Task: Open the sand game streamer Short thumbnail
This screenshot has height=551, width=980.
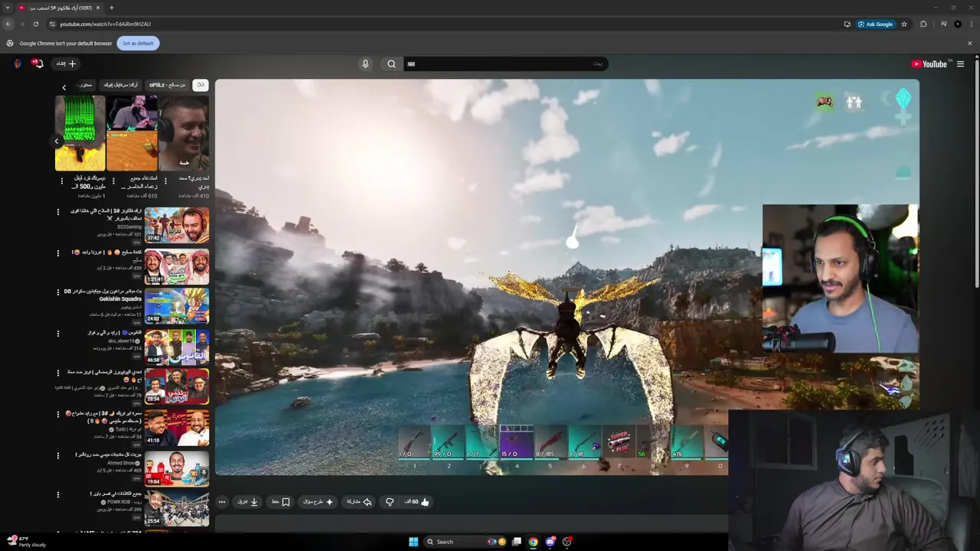Action: [132, 133]
